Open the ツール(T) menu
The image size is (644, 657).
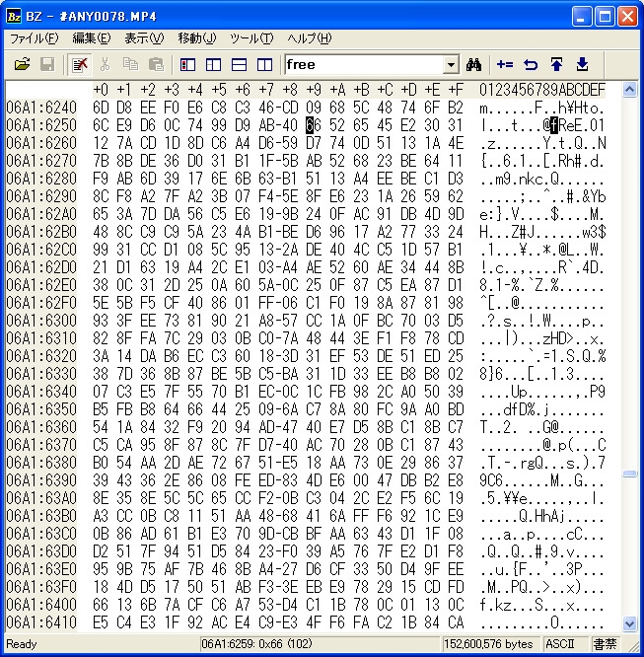(251, 38)
